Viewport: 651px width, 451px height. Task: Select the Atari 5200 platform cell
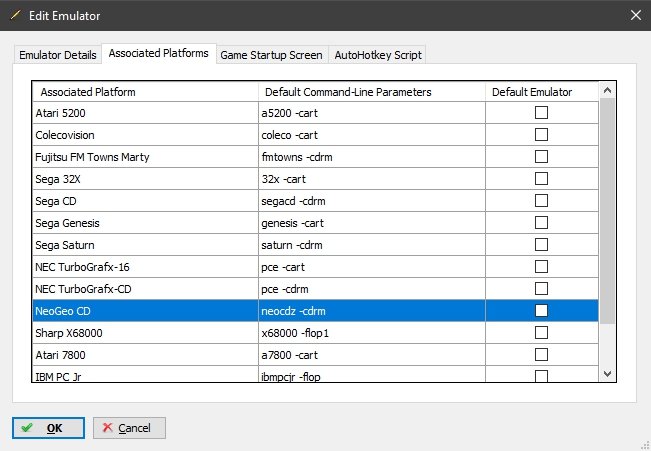(x=145, y=113)
